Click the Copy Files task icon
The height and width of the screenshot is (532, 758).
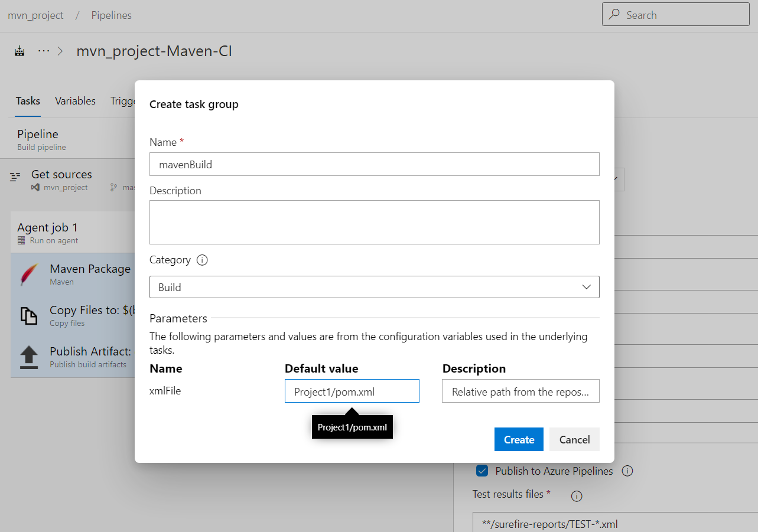click(29, 316)
